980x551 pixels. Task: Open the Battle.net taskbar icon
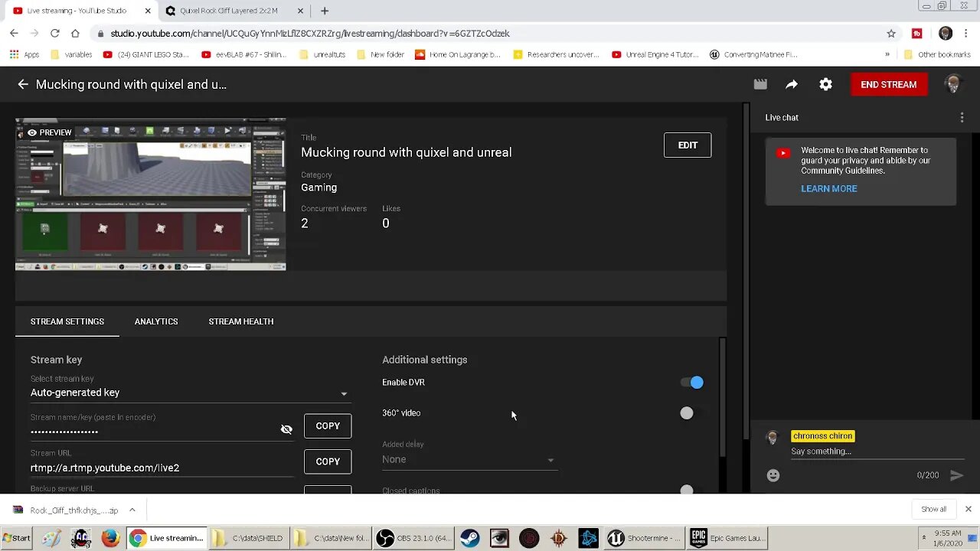point(588,538)
